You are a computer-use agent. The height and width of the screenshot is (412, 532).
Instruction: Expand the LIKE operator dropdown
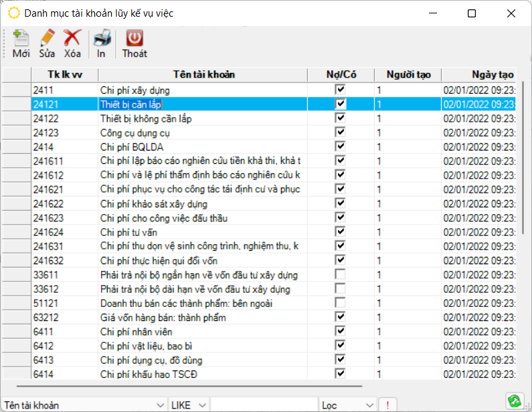202,405
